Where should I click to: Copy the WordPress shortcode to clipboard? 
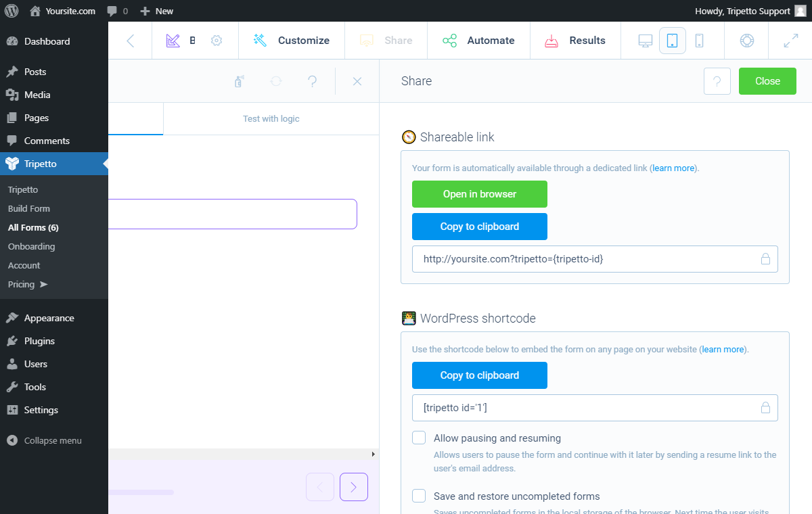point(480,375)
